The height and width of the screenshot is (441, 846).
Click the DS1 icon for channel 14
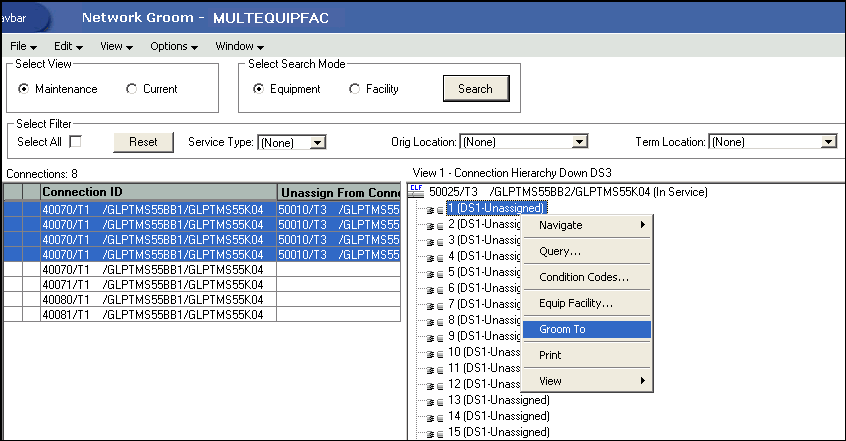435,418
